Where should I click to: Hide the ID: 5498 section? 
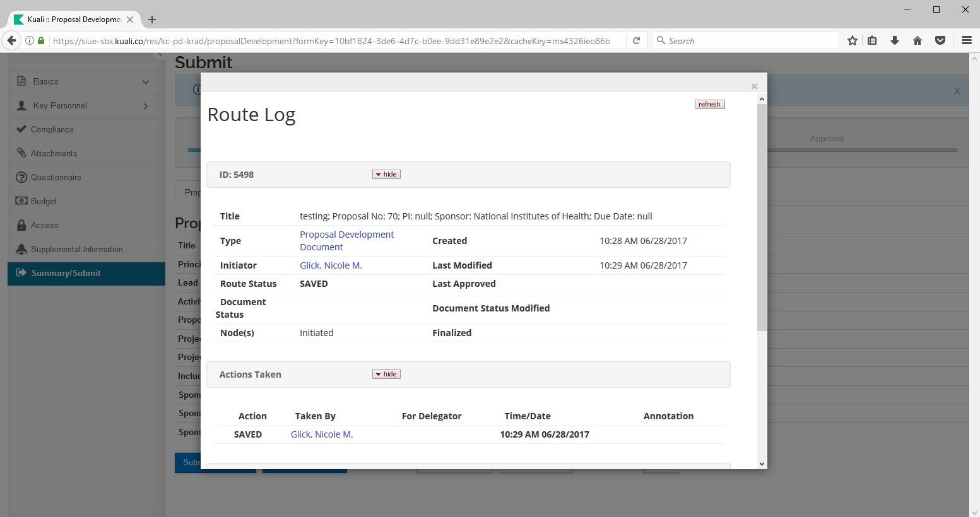tap(386, 175)
